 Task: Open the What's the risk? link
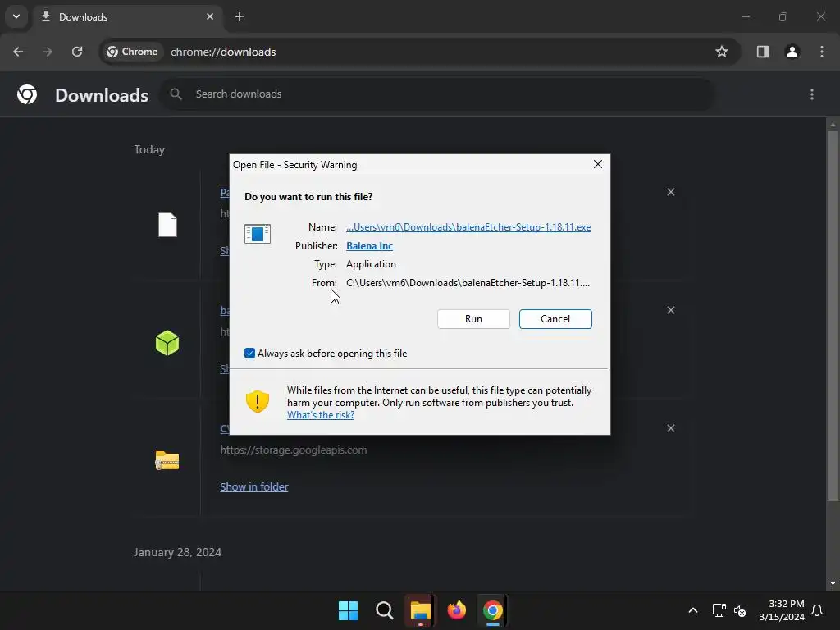tap(321, 415)
